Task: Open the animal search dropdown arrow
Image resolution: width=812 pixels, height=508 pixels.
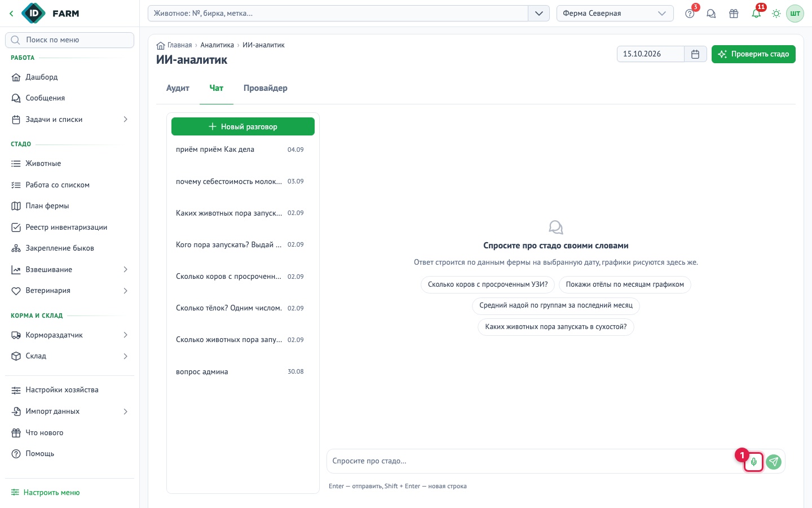Action: pyautogui.click(x=539, y=14)
